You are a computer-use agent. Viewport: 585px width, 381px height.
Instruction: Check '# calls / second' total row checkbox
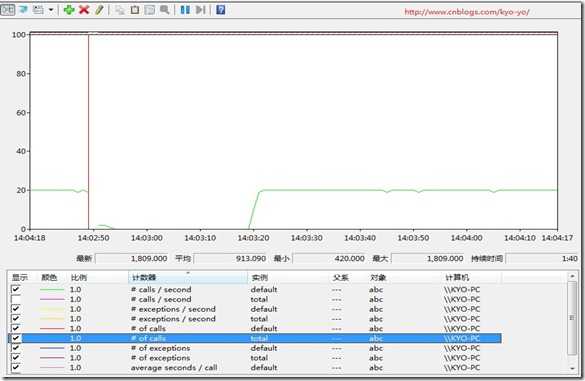pyautogui.click(x=16, y=299)
